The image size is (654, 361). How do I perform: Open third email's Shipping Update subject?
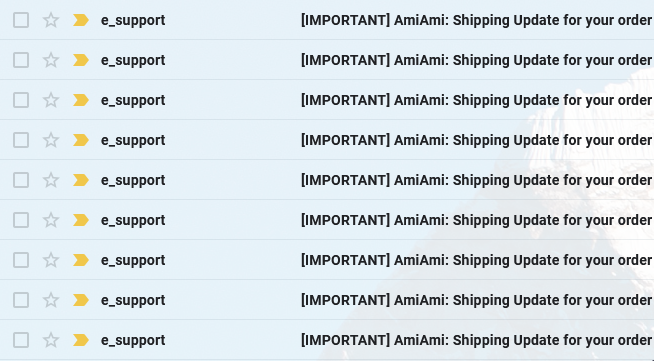coord(476,100)
